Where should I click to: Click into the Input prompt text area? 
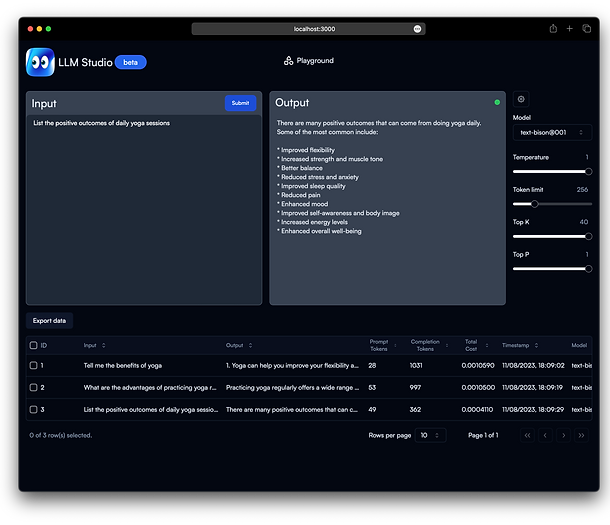tap(144, 210)
